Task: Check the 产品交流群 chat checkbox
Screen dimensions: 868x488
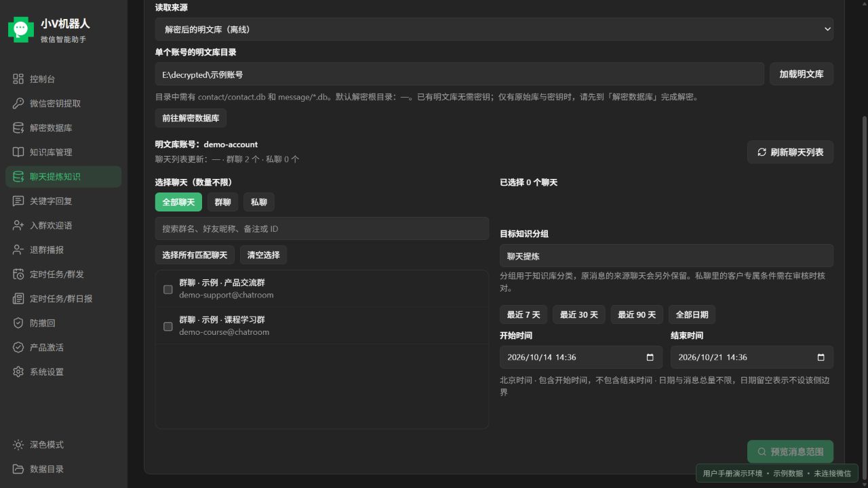Action: 168,289
